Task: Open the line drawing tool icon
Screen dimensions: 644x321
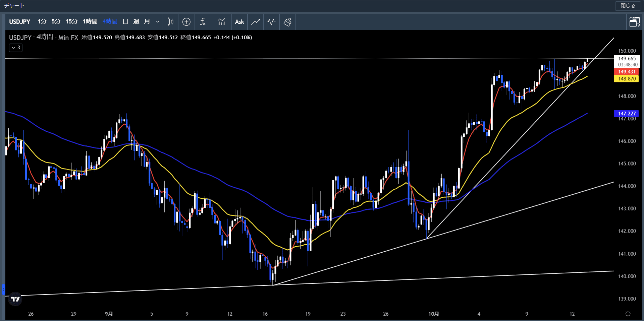Action: point(256,22)
